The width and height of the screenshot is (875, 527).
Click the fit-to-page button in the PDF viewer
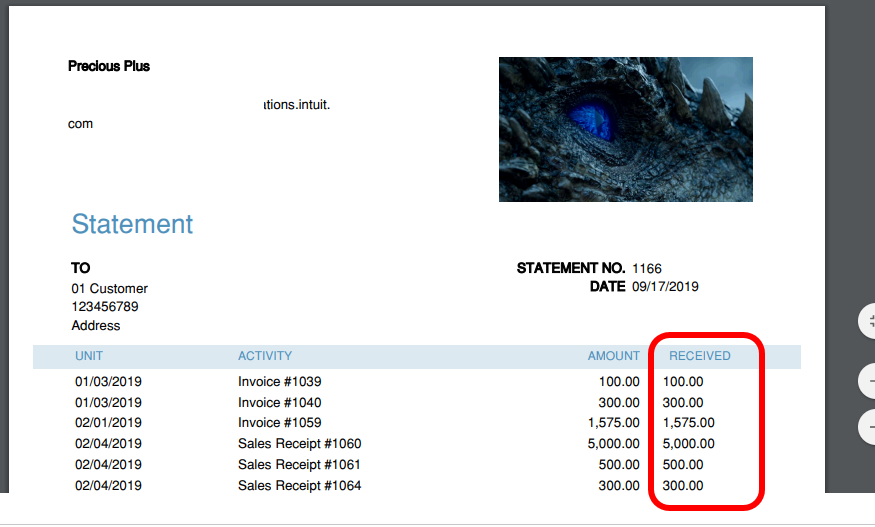click(x=867, y=321)
